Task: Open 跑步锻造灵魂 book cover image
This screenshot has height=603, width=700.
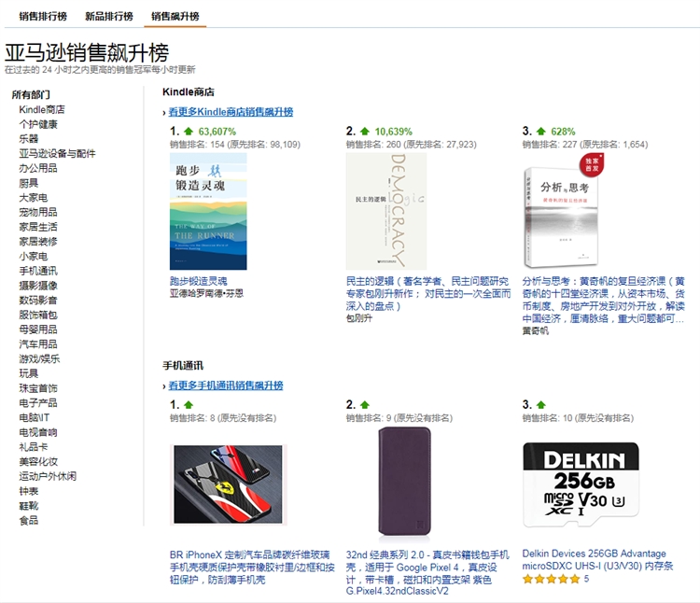Action: 208,211
